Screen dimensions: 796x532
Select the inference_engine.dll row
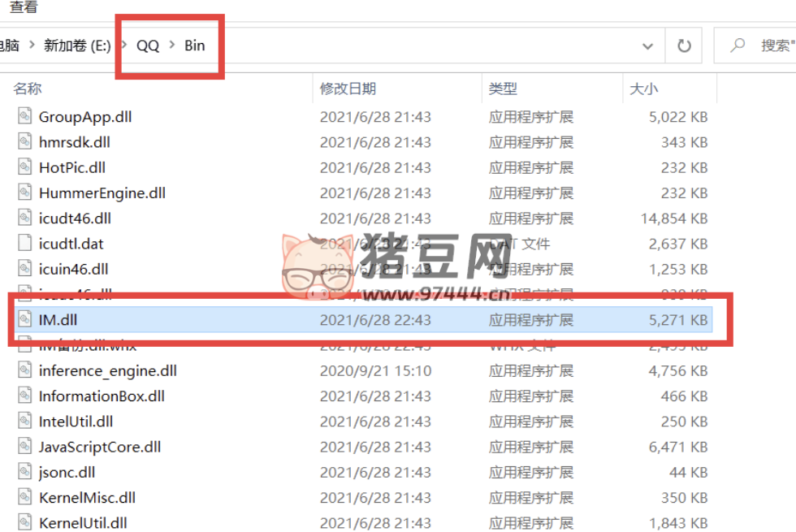point(363,370)
